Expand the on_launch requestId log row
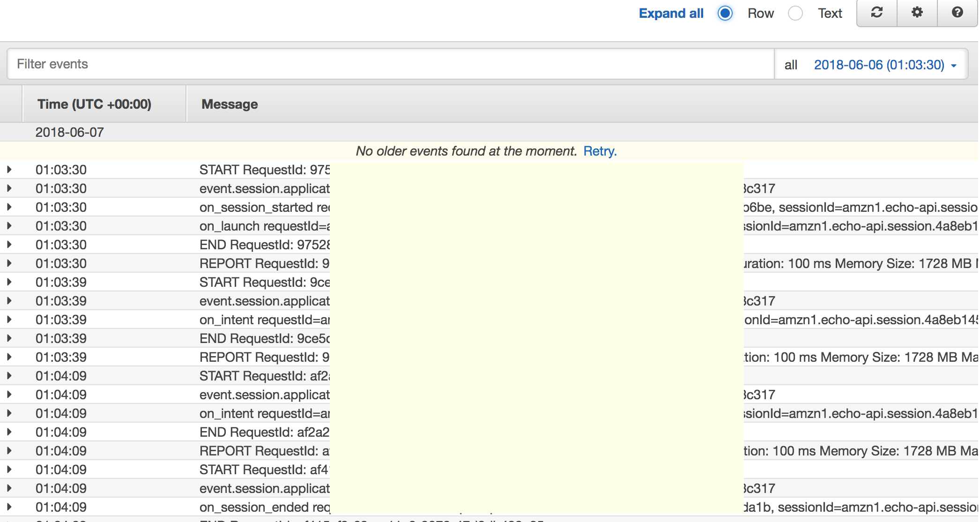 coord(9,226)
